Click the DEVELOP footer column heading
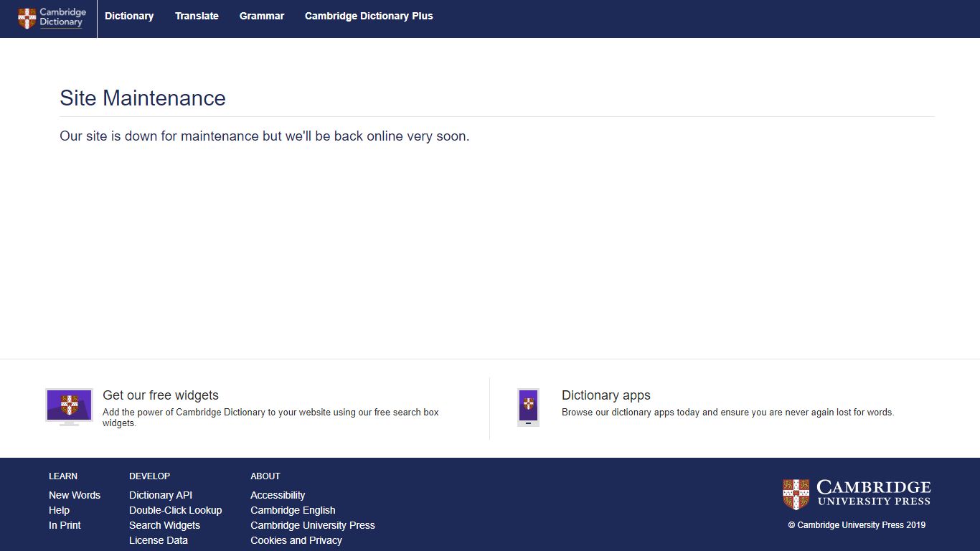The height and width of the screenshot is (551, 980). (150, 476)
